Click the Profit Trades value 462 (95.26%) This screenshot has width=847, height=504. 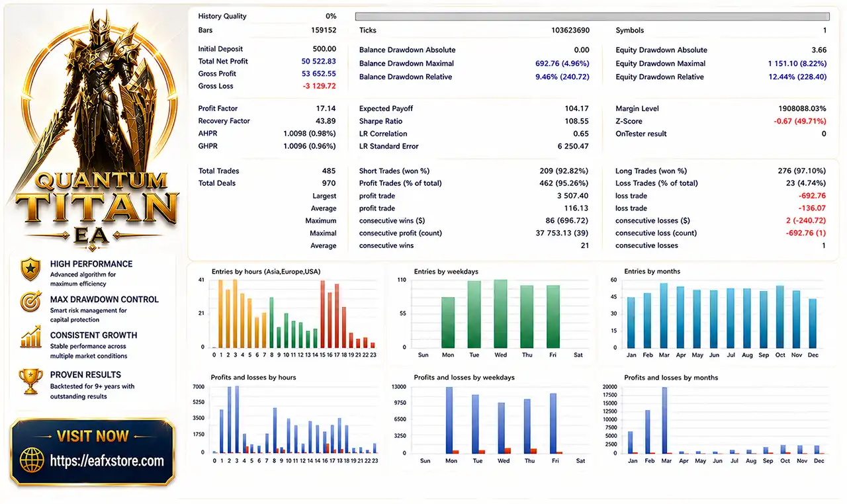pyautogui.click(x=564, y=183)
